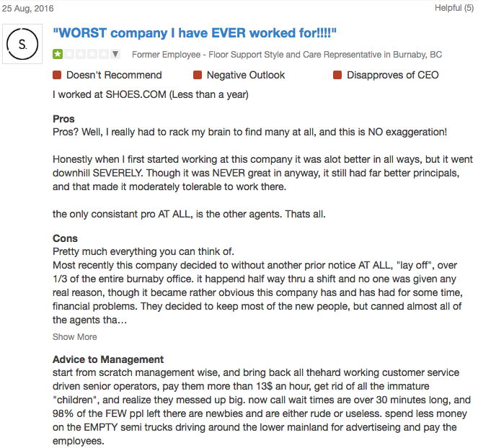Click the SHOES.COM company logo avatar
The image size is (478, 448).
tap(24, 45)
